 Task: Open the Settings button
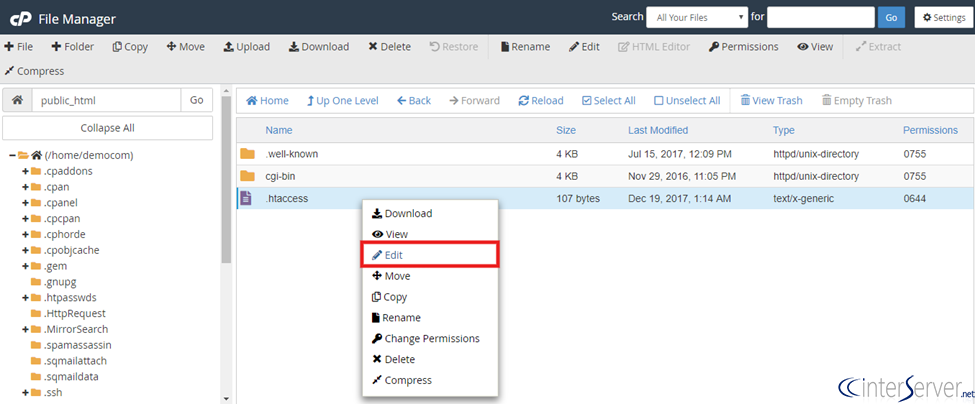(x=943, y=17)
